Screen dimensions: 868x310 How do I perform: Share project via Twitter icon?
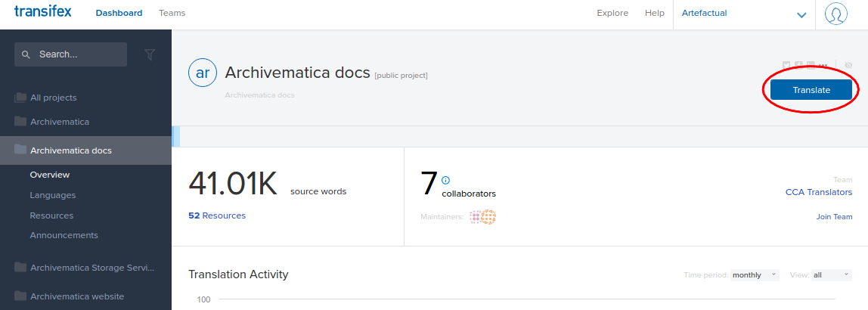click(786, 66)
